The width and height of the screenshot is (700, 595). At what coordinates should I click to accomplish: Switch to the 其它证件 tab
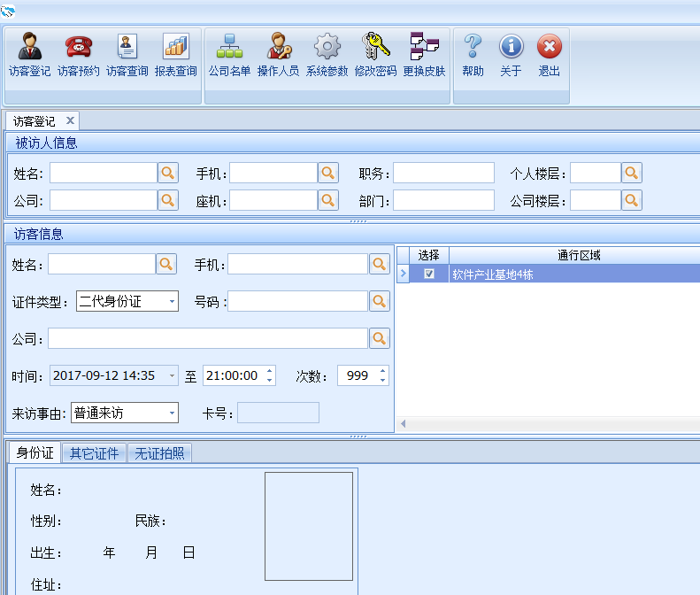pos(94,453)
